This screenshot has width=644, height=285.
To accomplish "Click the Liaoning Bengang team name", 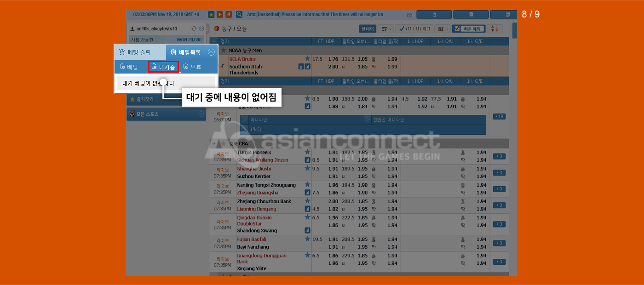I will [256, 209].
